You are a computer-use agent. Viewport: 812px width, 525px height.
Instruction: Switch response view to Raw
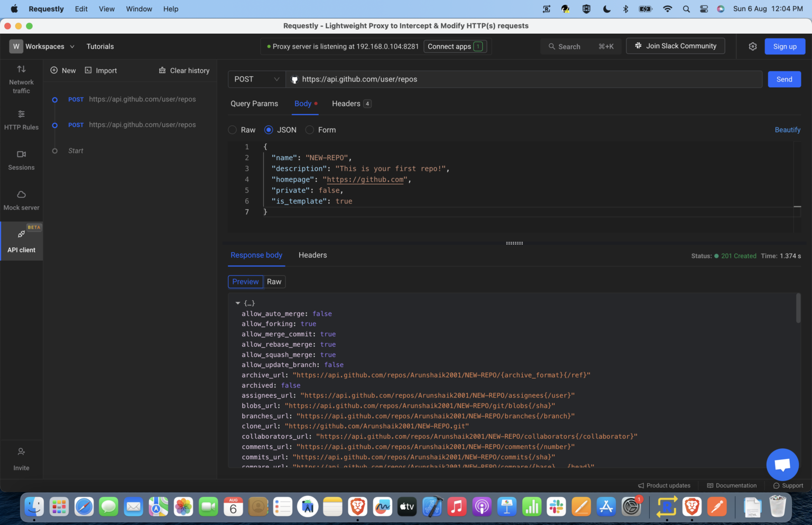tap(274, 281)
